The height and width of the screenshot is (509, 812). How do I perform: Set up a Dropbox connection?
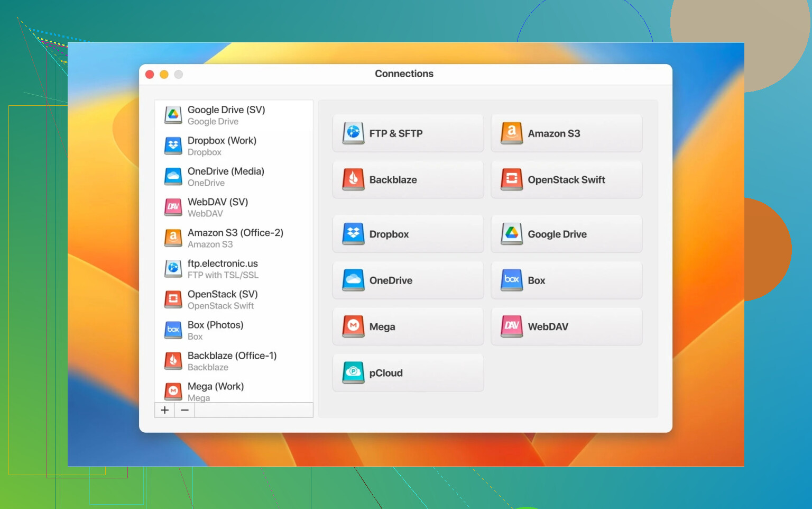(408, 234)
